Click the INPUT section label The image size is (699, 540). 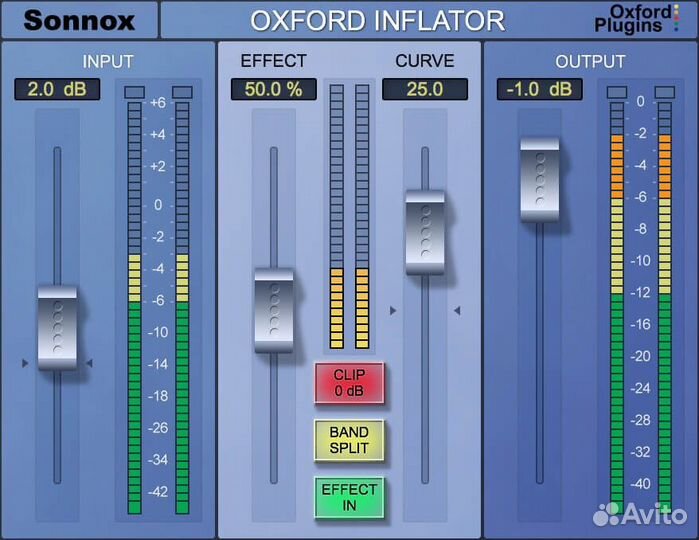[108, 62]
